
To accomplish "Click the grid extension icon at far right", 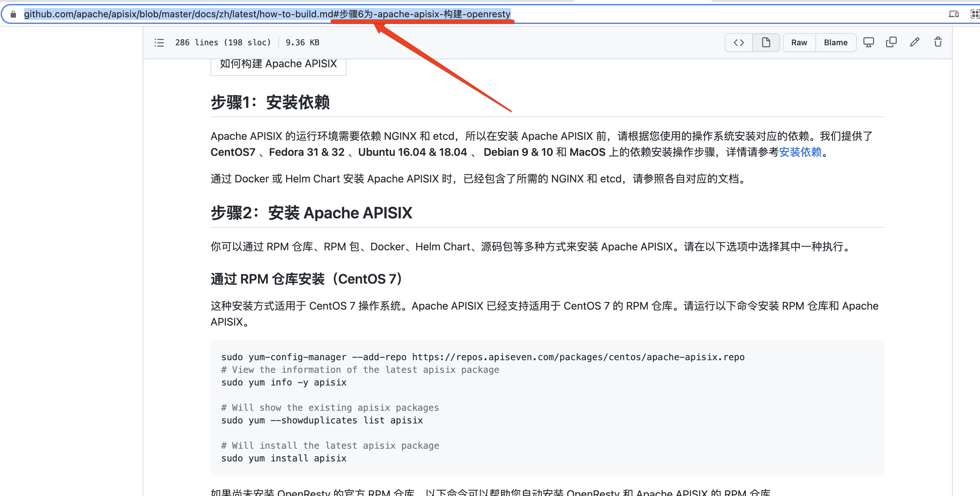I will tap(975, 14).
